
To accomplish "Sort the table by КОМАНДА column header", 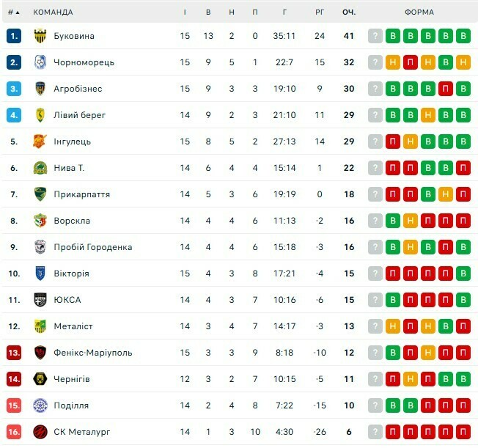I will pyautogui.click(x=53, y=12).
